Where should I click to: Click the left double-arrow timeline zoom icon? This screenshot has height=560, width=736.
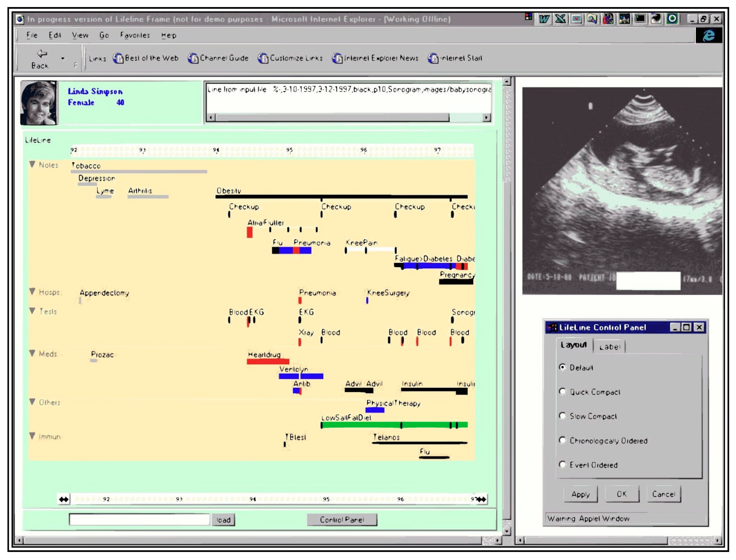tap(64, 499)
